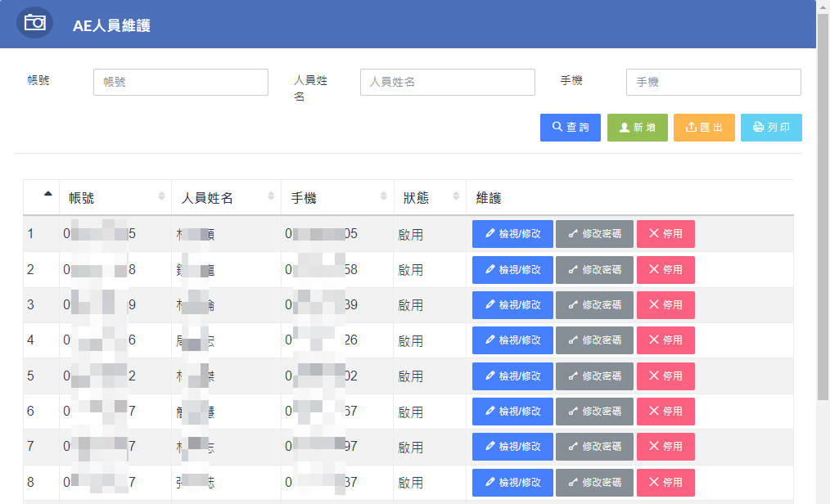Click 修改密碼 for row 2
The width and height of the screenshot is (830, 504).
point(594,270)
